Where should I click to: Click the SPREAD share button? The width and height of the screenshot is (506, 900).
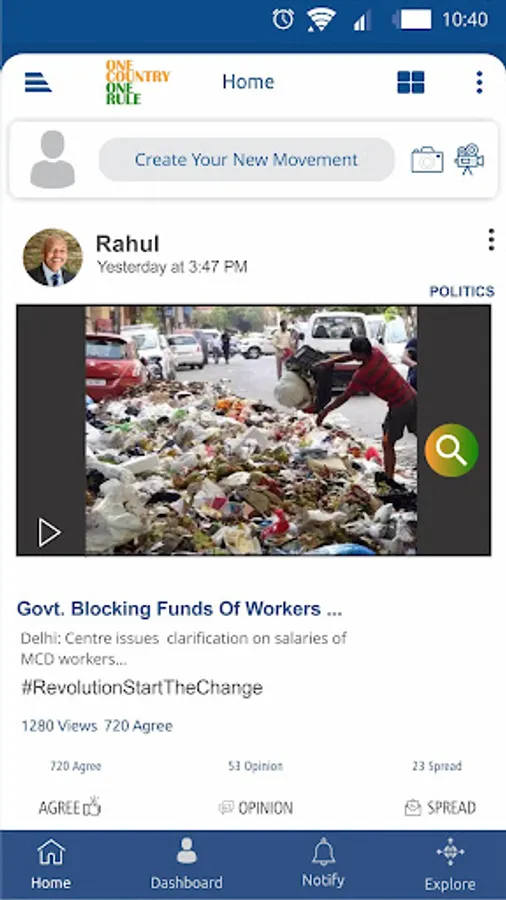pyautogui.click(x=440, y=808)
